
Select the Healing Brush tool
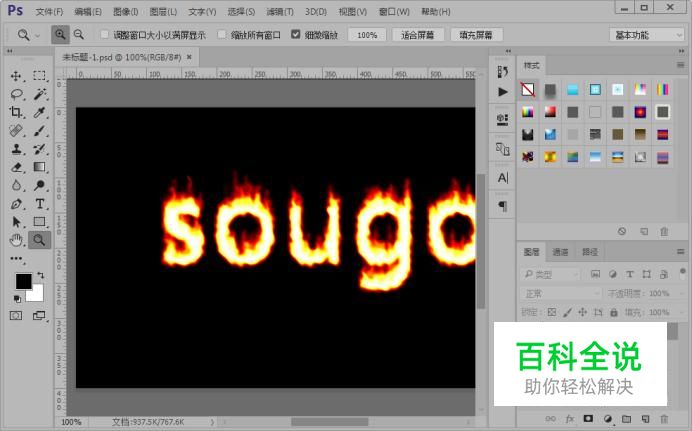click(16, 131)
